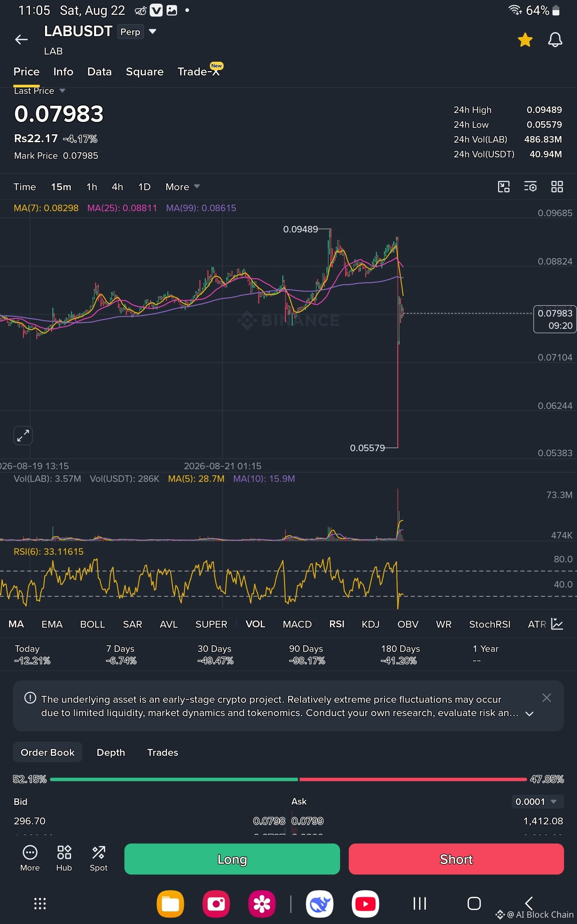Switch to the Depth tab
The image size is (577, 924).
pos(111,752)
